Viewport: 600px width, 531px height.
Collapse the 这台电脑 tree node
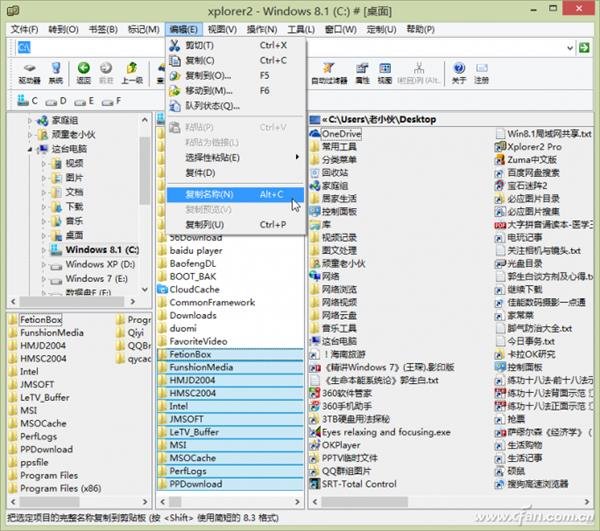coord(30,149)
